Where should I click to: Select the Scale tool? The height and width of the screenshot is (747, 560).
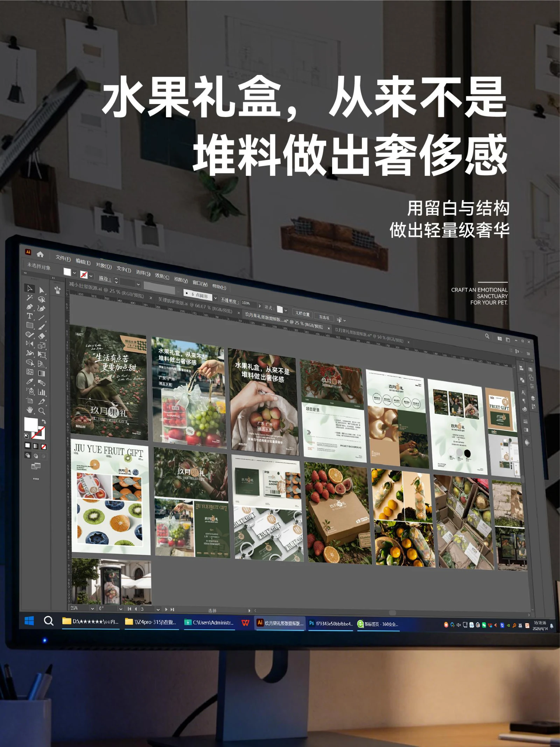click(42, 345)
